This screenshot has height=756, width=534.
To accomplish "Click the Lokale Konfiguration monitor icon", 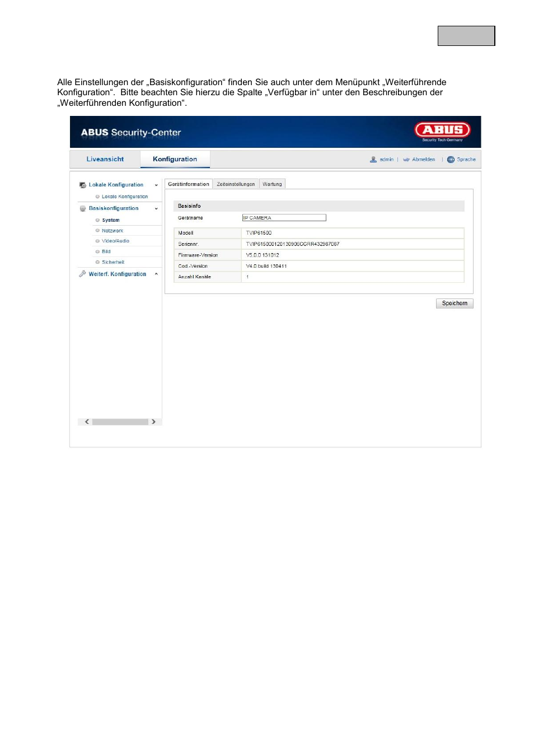I will click(x=83, y=185).
